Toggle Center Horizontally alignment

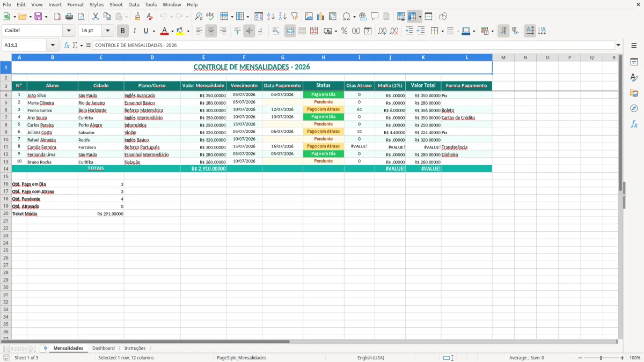[x=211, y=31]
